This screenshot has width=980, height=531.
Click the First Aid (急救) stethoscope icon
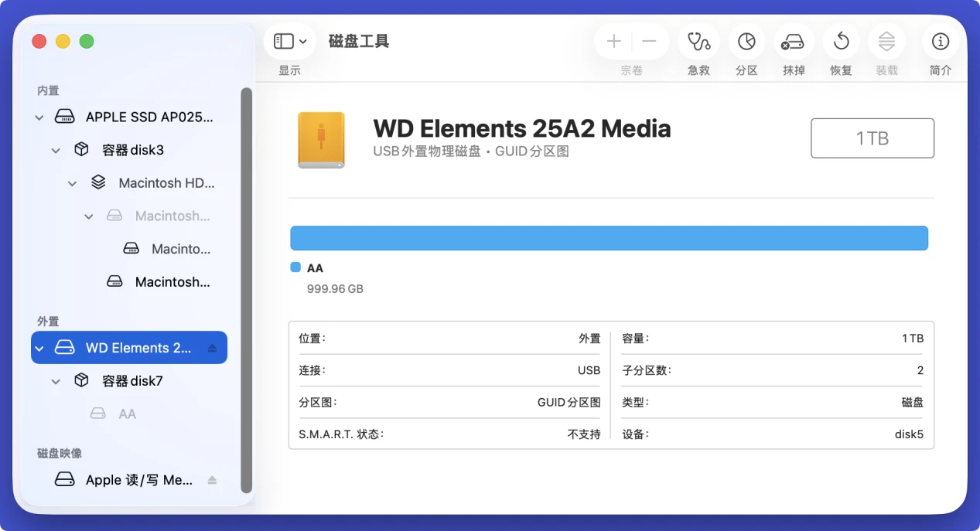pyautogui.click(x=698, y=42)
